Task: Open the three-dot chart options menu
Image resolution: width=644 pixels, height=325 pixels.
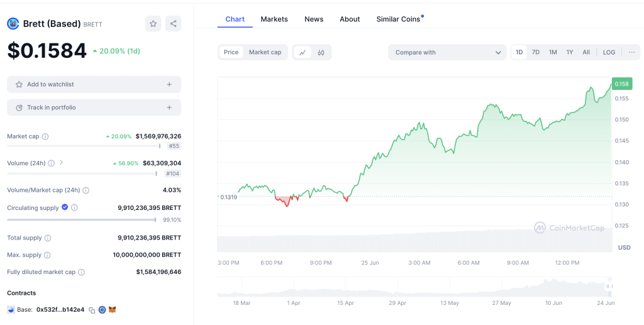Action: point(631,52)
